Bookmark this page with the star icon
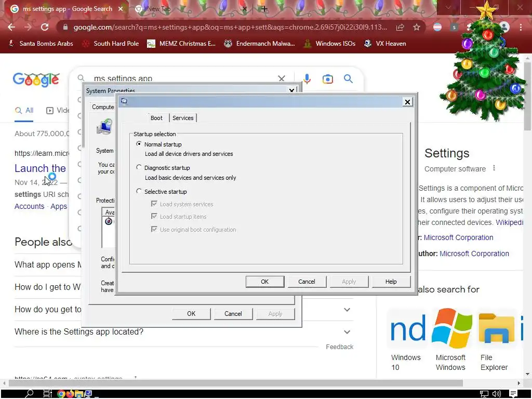Screen dimensions: 532x399 [417, 27]
